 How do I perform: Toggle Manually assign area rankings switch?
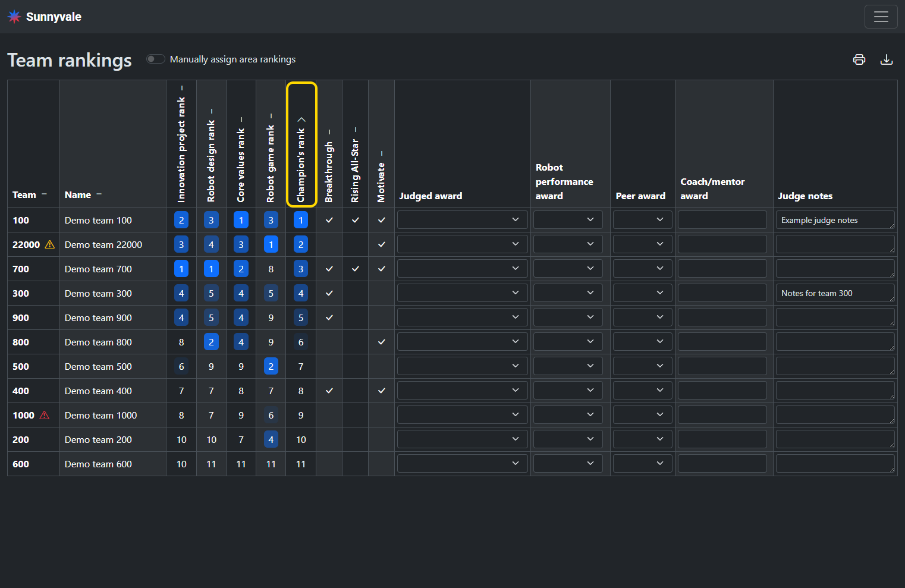coord(156,59)
